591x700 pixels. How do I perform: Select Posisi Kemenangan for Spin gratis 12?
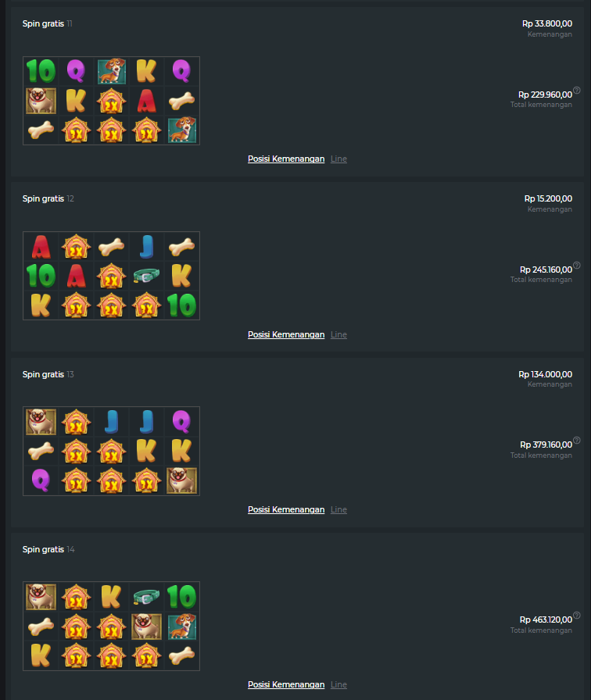tap(286, 334)
